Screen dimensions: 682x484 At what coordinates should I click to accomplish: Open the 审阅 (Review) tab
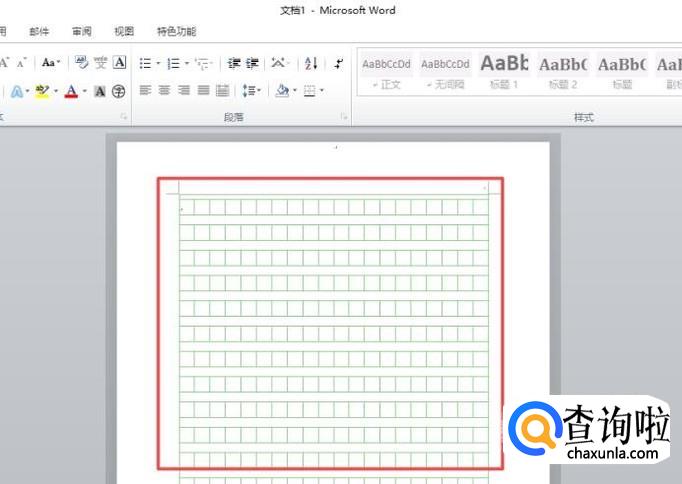[82, 31]
